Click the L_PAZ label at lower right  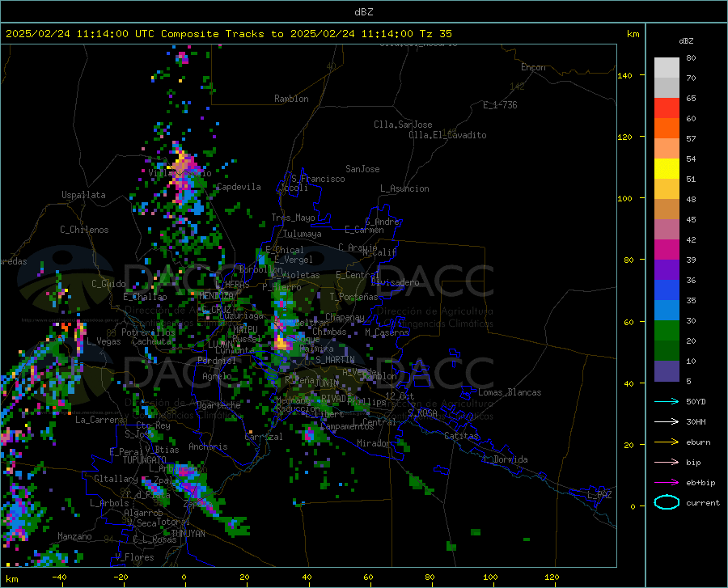pos(599,495)
